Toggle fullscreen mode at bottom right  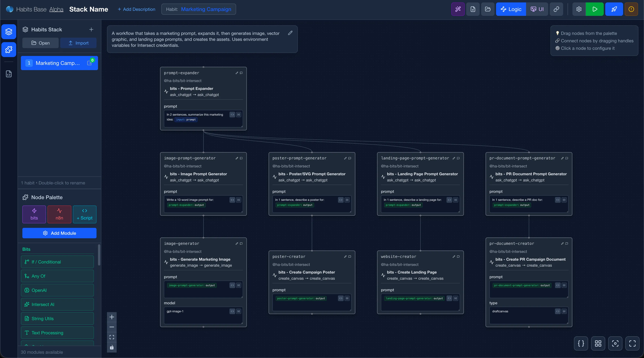(632, 343)
